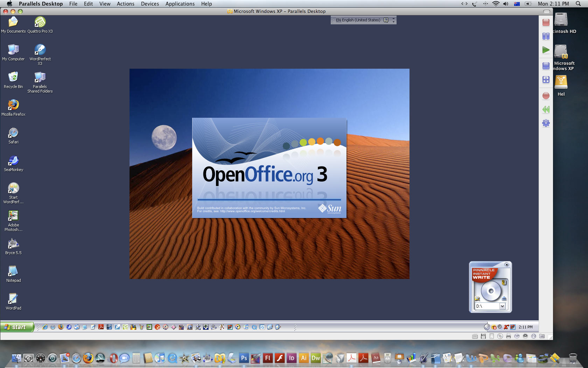
Task: Click the taskbar clock showing 2:11 PM
Action: (526, 327)
